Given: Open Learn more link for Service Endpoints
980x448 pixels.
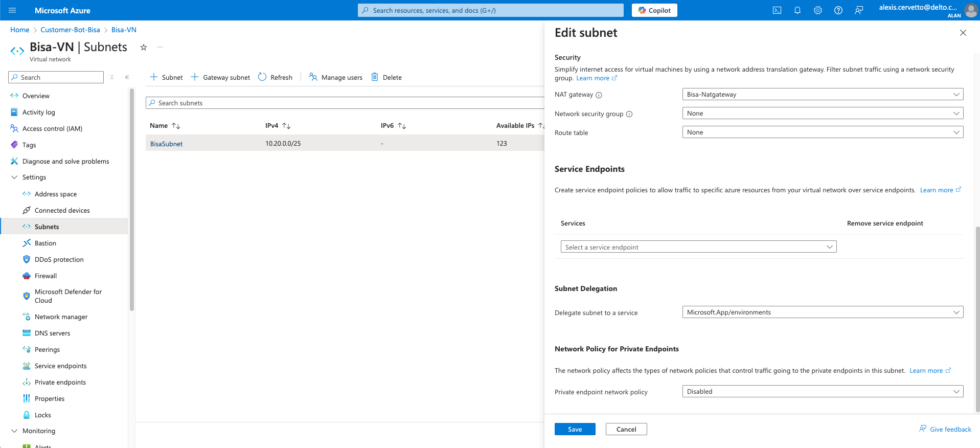Looking at the screenshot, I should pos(940,190).
